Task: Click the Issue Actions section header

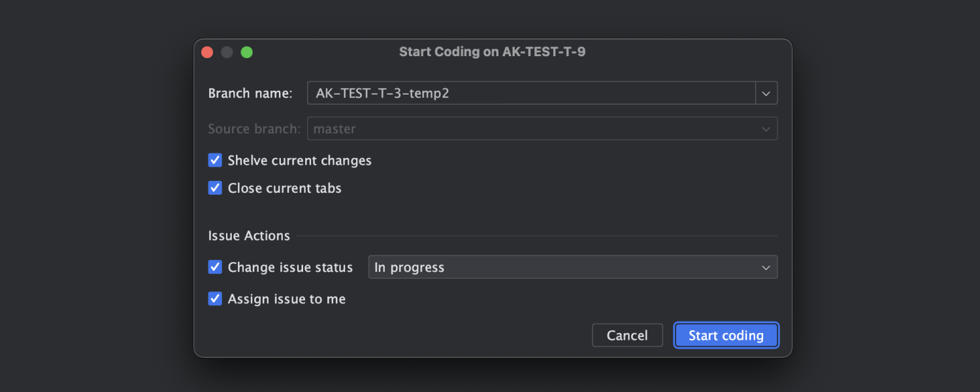Action: [249, 236]
